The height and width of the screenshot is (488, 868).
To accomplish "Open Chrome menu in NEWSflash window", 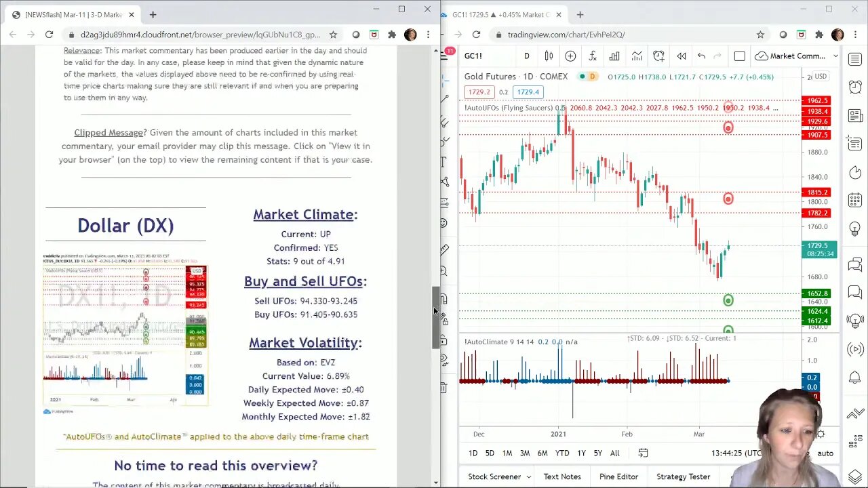I will click(x=428, y=35).
